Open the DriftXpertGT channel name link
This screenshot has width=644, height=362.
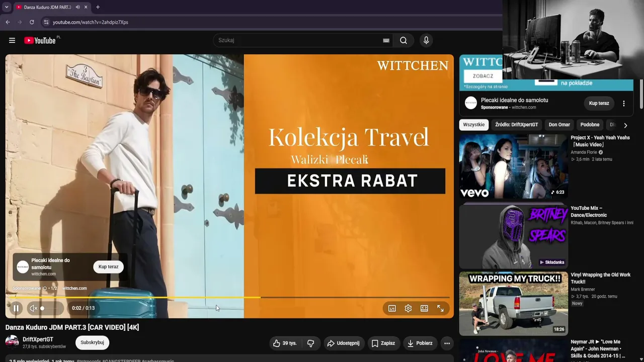(38, 339)
